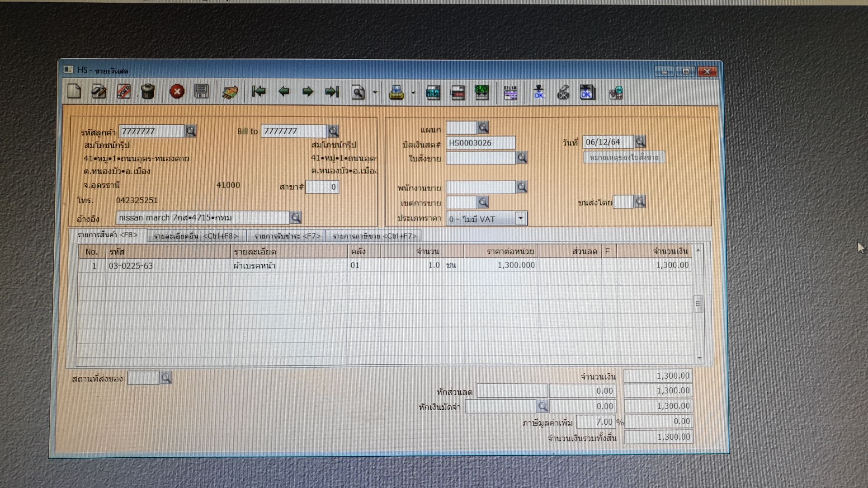Click the date picker lookup icon
Image resolution: width=868 pixels, height=488 pixels.
640,142
